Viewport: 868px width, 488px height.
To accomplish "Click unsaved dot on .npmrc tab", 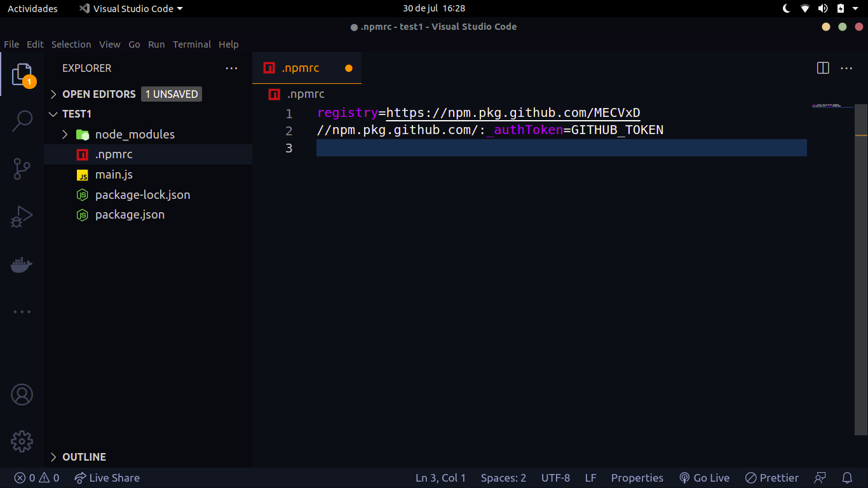I will (x=348, y=68).
